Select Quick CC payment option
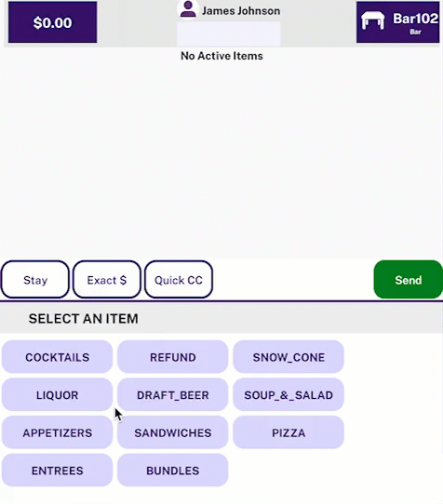The height and width of the screenshot is (504, 443). pos(179,280)
